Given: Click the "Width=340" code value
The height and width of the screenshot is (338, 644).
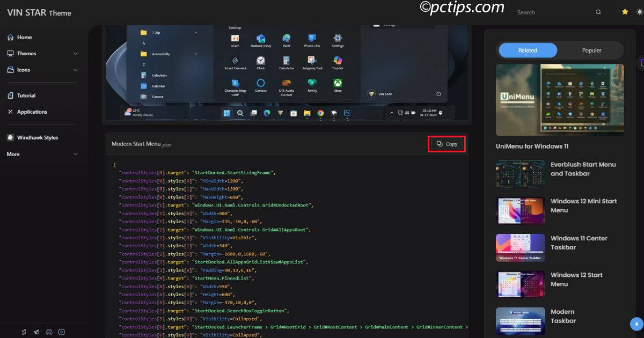Looking at the screenshot, I should (x=216, y=246).
